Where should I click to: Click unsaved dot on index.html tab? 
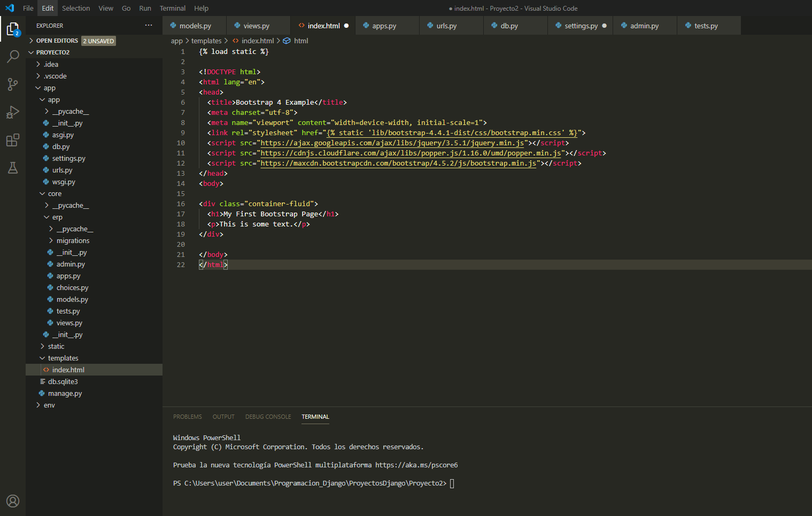coord(346,26)
